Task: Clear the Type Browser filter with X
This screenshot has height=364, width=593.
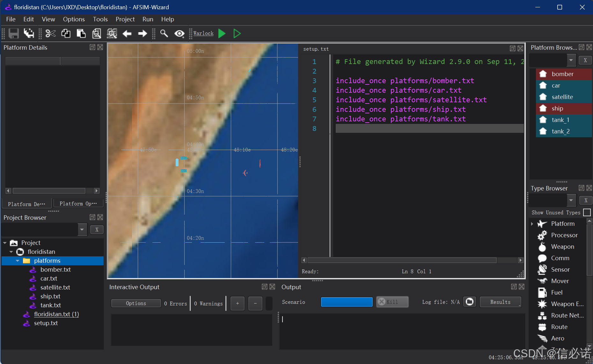Action: click(x=586, y=200)
